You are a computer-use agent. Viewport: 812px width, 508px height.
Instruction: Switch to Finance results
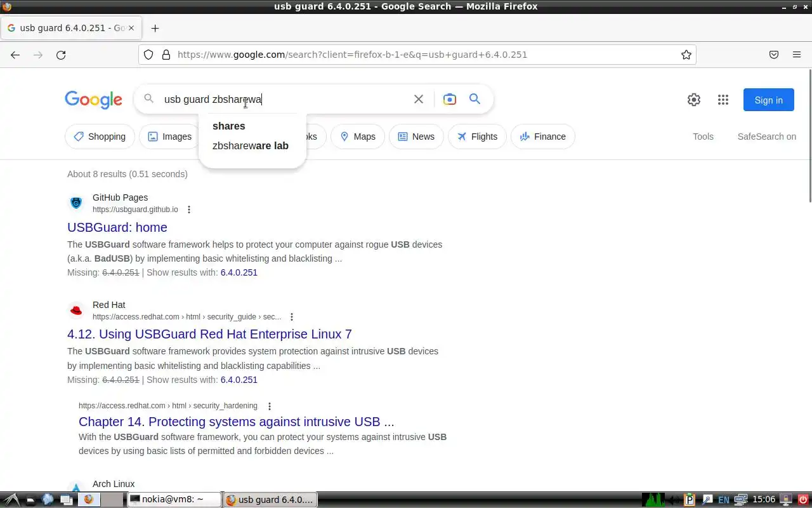pos(543,137)
